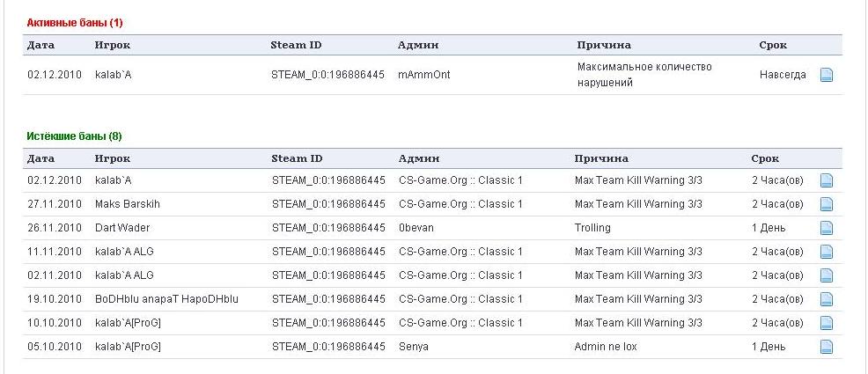The height and width of the screenshot is (374, 868).
Task: Open details icon for Maks Barskih ban
Action: pos(827,205)
